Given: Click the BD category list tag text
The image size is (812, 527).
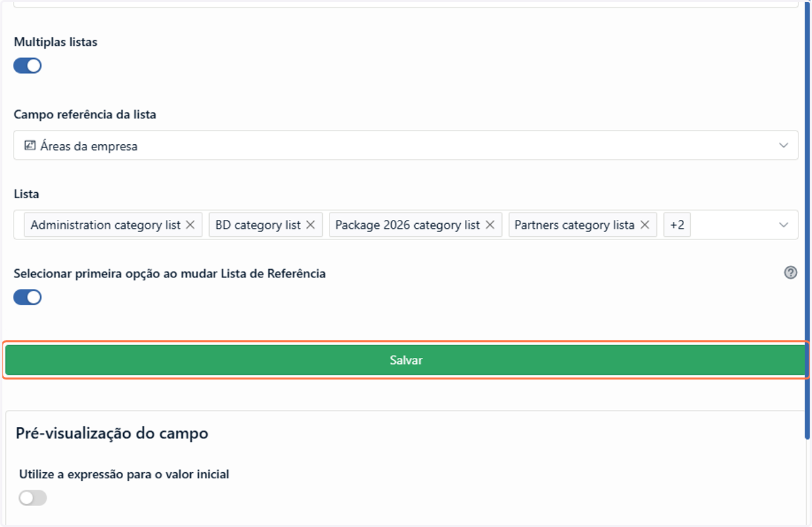Looking at the screenshot, I should (258, 225).
